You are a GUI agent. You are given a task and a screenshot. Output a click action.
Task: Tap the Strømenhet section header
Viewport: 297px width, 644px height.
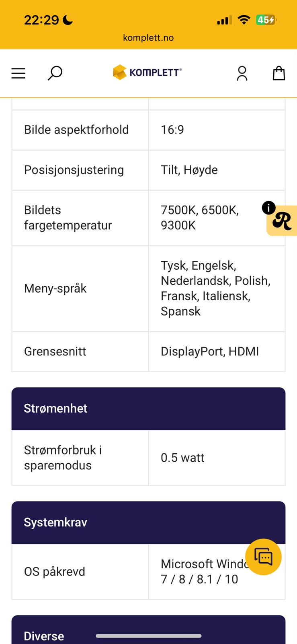tap(148, 409)
